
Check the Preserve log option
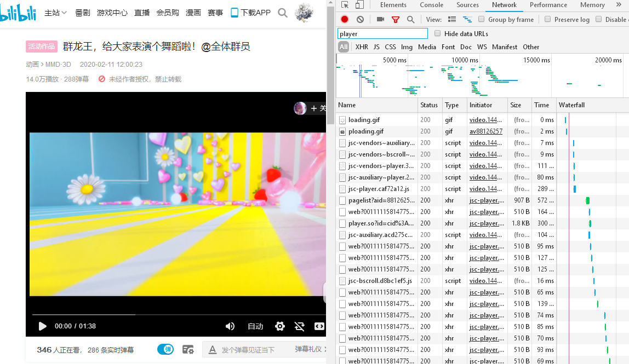(547, 19)
